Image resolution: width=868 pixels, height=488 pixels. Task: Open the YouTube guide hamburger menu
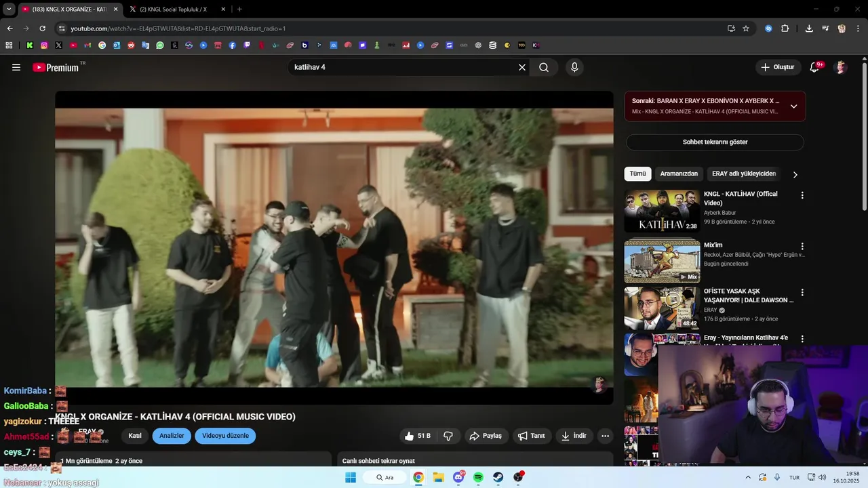(16, 67)
